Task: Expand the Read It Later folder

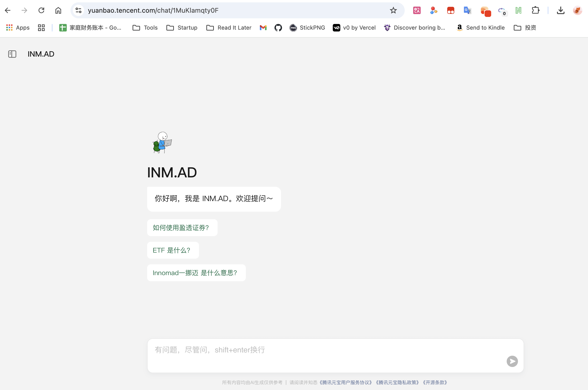Action: point(229,28)
